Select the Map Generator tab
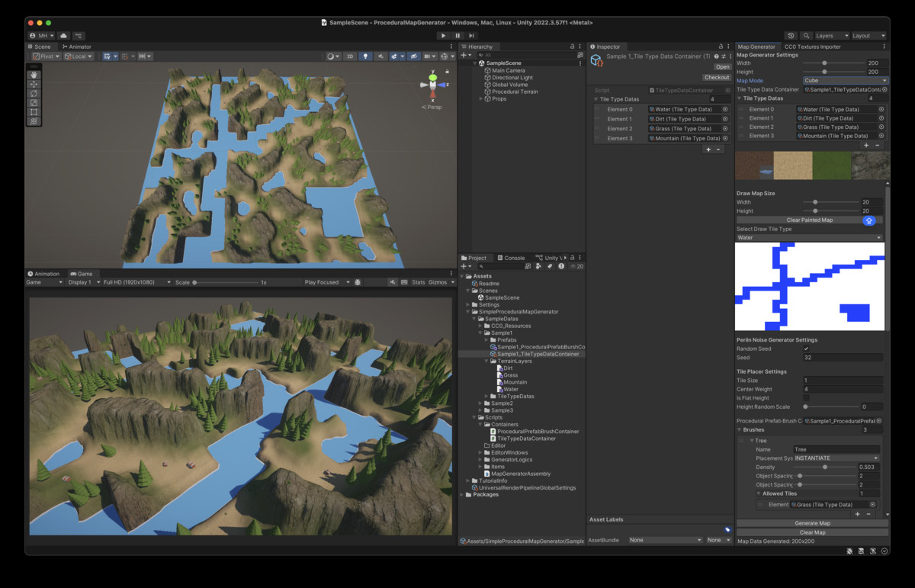 pyautogui.click(x=757, y=47)
